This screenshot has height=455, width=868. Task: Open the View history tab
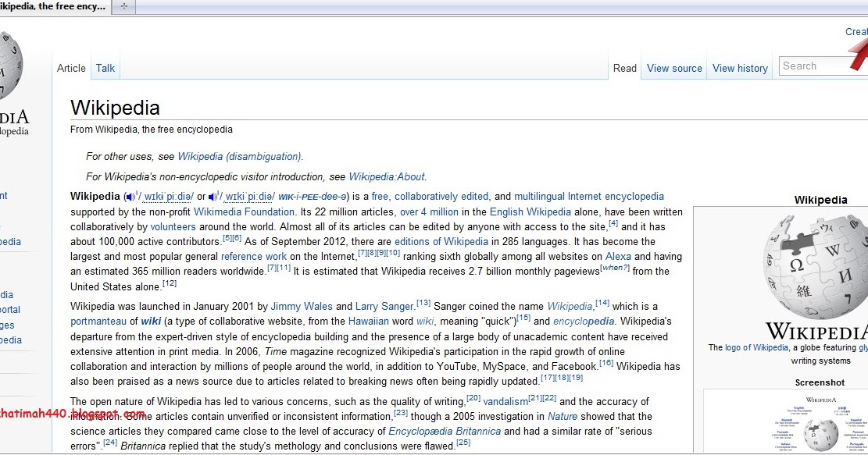(x=740, y=69)
